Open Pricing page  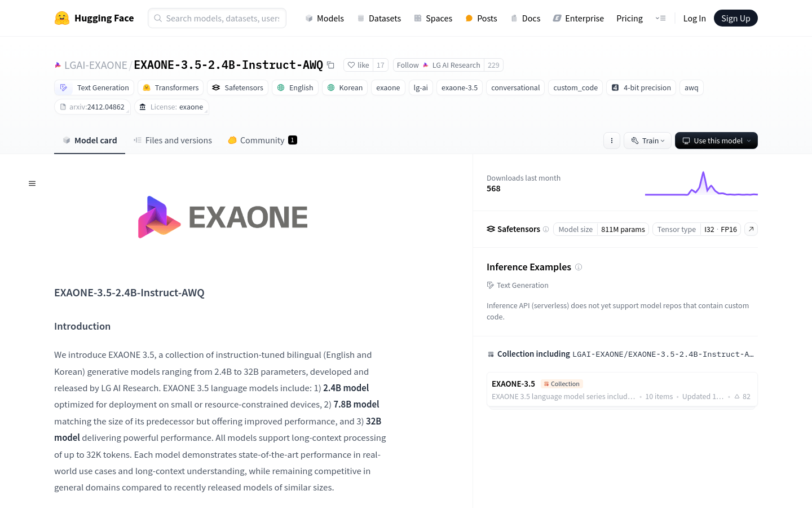[x=629, y=18]
